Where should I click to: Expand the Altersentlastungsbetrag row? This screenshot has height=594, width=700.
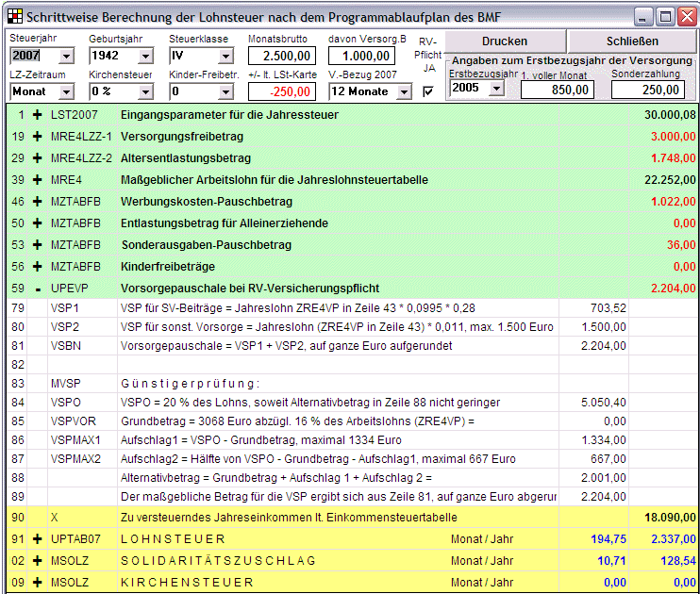coord(38,157)
